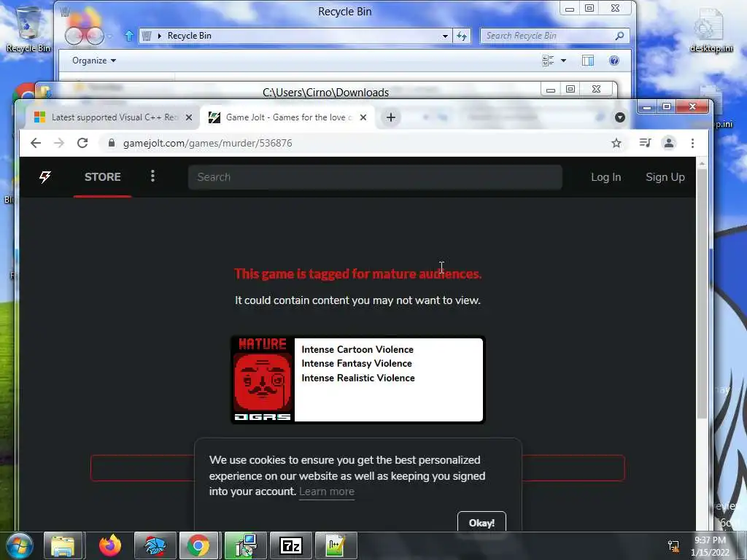The height and width of the screenshot is (560, 747).
Task: Open File Explorer from taskbar
Action: (63, 545)
